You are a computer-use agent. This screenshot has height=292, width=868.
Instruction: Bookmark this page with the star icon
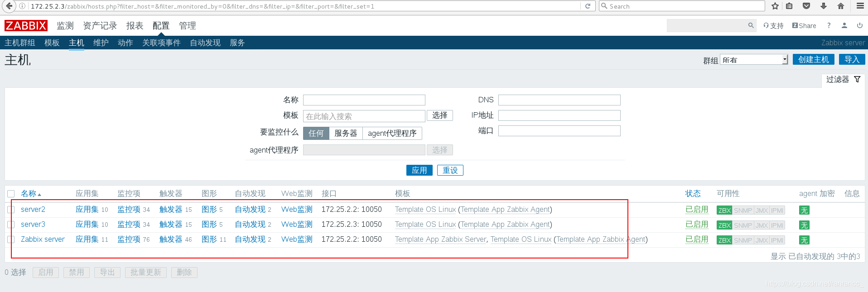click(x=775, y=6)
